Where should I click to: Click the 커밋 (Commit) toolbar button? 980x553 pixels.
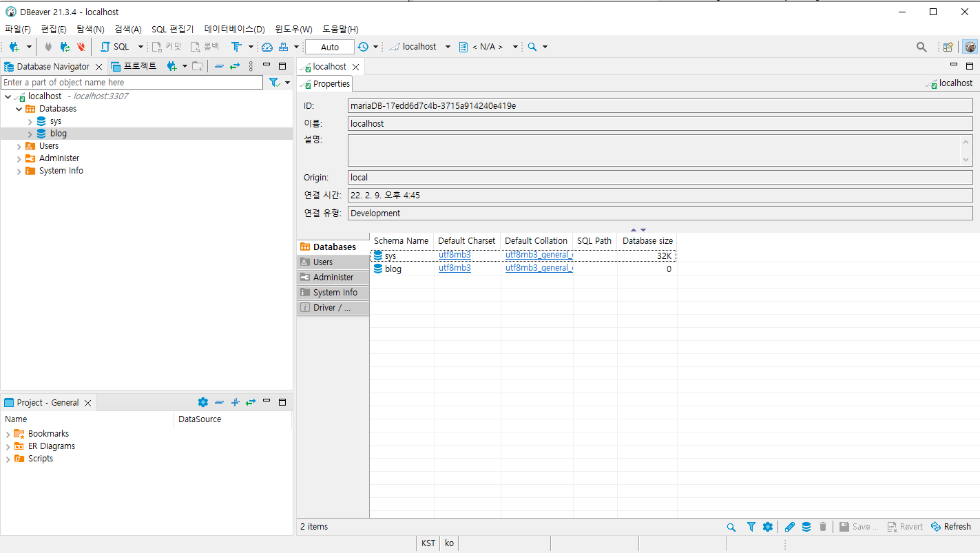[x=167, y=47]
